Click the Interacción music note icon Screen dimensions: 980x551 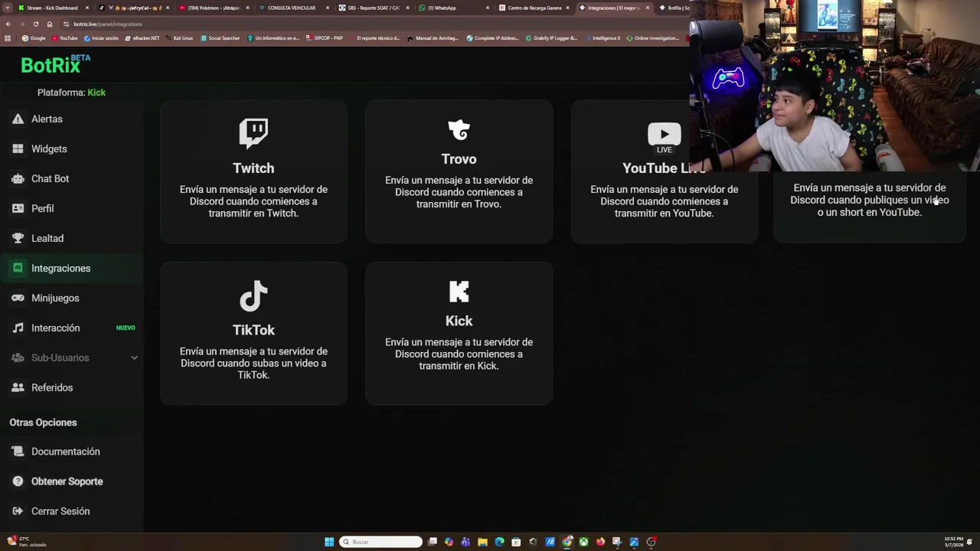[18, 328]
